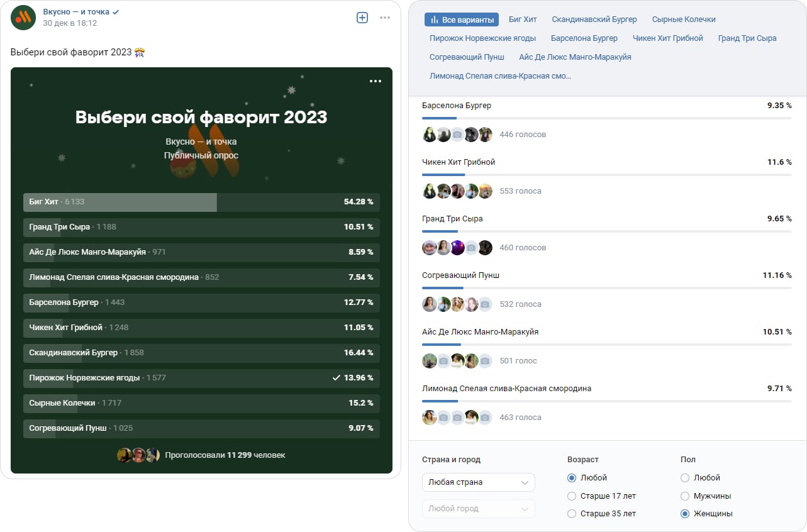Viewport: 807px width, 532px height.
Task: Click the Биг Хит poll option bar
Action: [201, 202]
